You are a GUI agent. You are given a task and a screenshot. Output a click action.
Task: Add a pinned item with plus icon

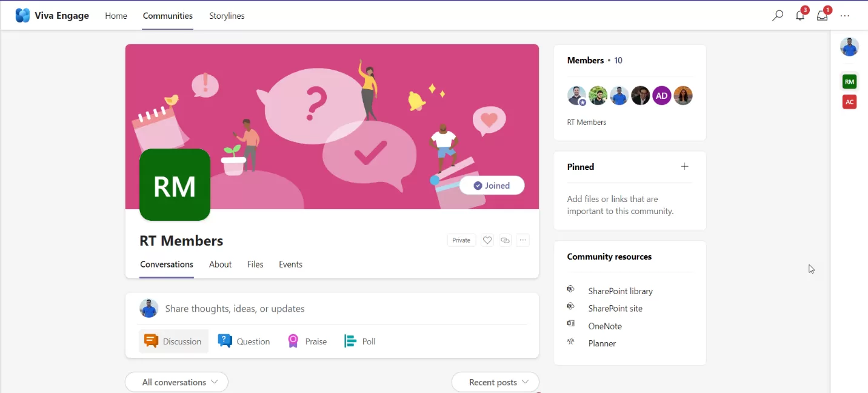pyautogui.click(x=685, y=166)
